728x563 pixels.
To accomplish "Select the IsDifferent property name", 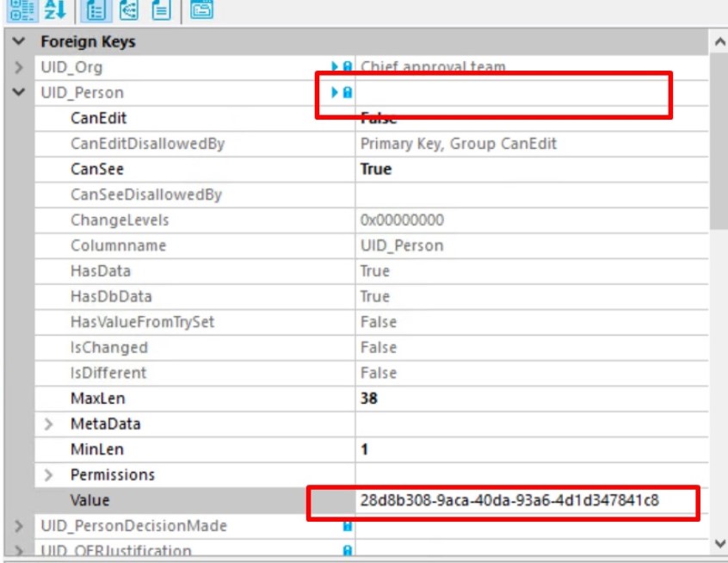I will (108, 373).
